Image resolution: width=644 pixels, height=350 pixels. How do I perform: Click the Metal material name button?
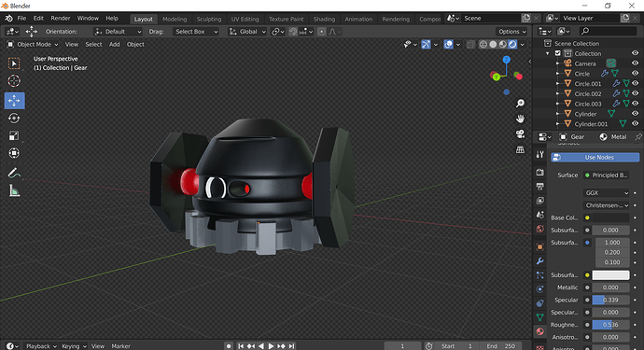point(613,137)
